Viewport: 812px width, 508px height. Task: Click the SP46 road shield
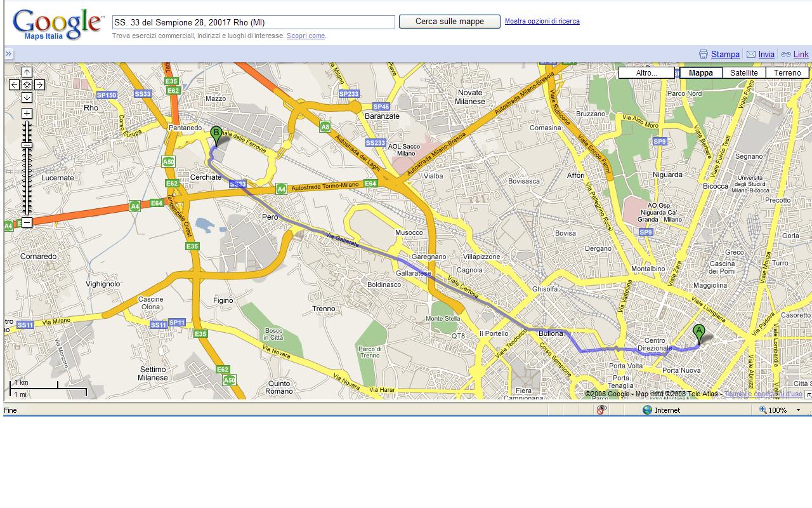click(381, 107)
